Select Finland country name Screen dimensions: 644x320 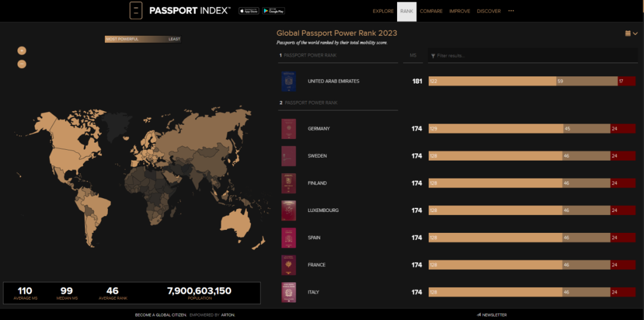317,183
